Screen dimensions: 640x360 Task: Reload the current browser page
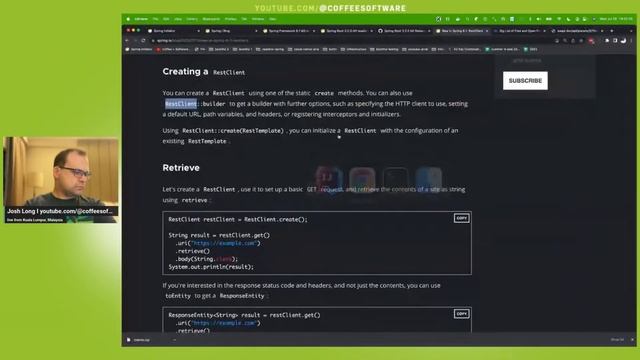tap(143, 40)
